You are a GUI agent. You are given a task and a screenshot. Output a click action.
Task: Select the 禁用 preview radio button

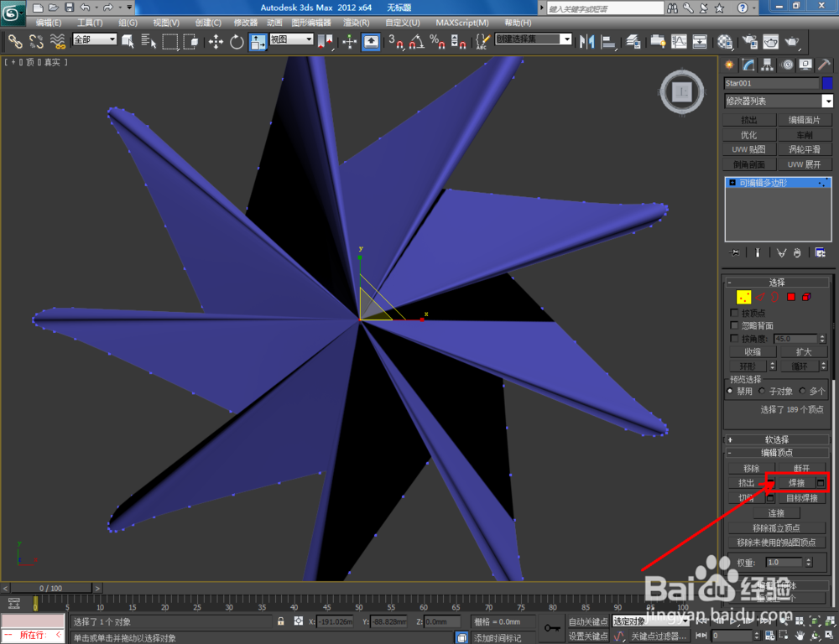730,391
